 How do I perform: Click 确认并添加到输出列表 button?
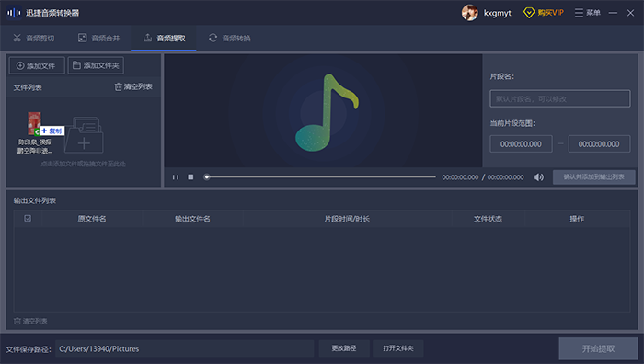pos(594,176)
